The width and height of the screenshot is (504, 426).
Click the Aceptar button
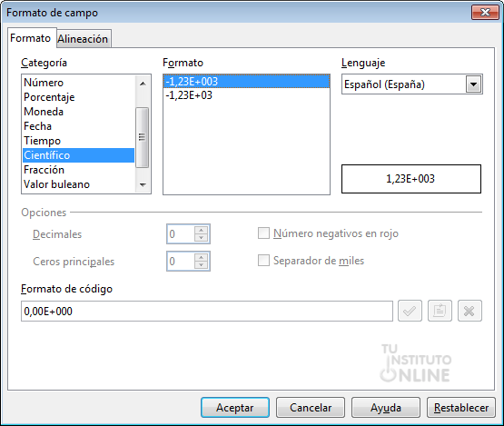235,407
